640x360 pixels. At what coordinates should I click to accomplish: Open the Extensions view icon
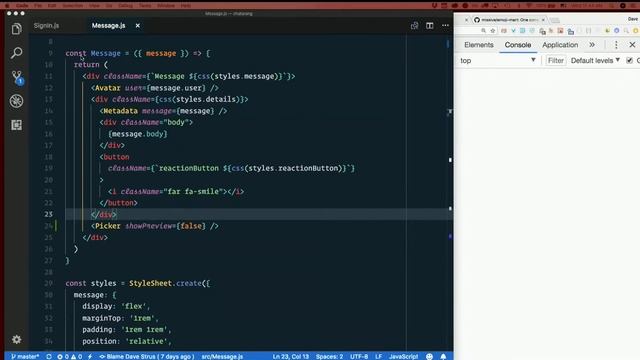(x=16, y=125)
